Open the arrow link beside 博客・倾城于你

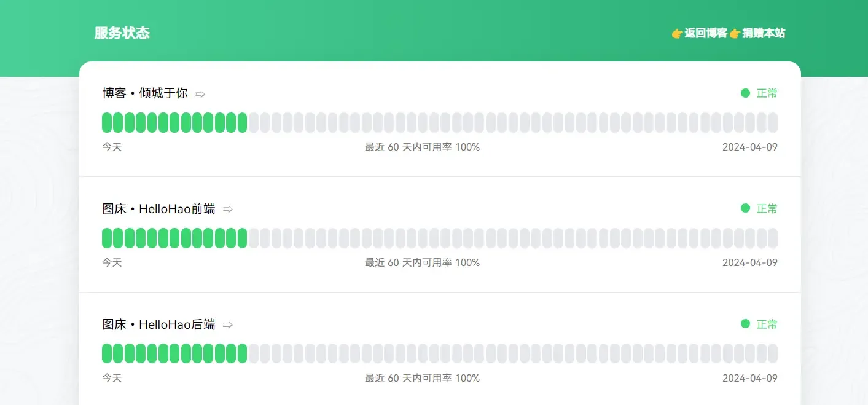(200, 94)
